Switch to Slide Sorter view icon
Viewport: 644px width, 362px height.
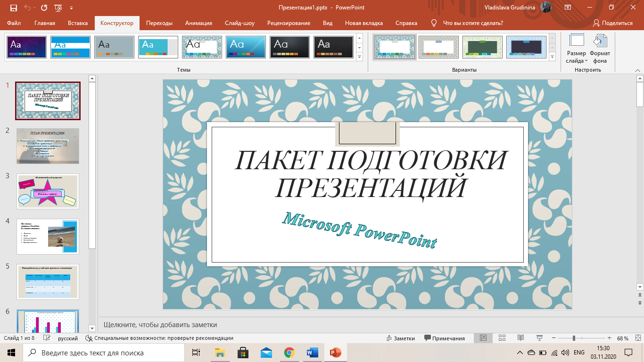pyautogui.click(x=502, y=338)
